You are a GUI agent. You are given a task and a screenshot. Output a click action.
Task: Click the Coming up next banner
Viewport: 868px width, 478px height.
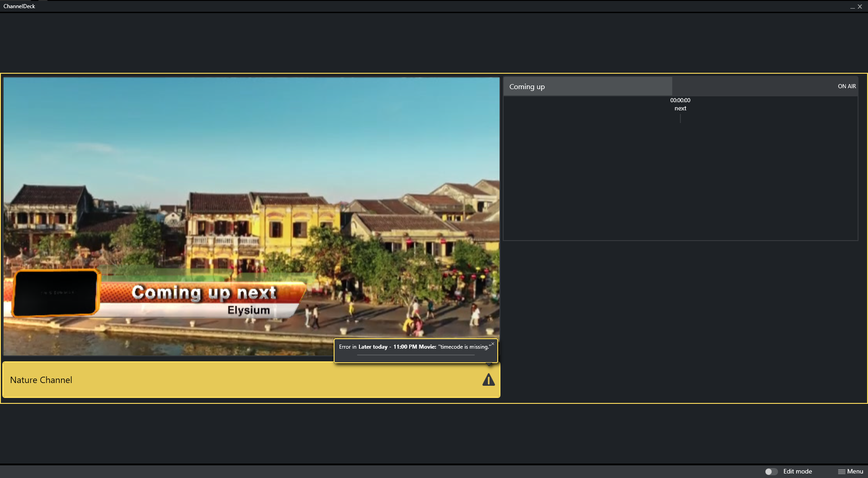tap(204, 293)
